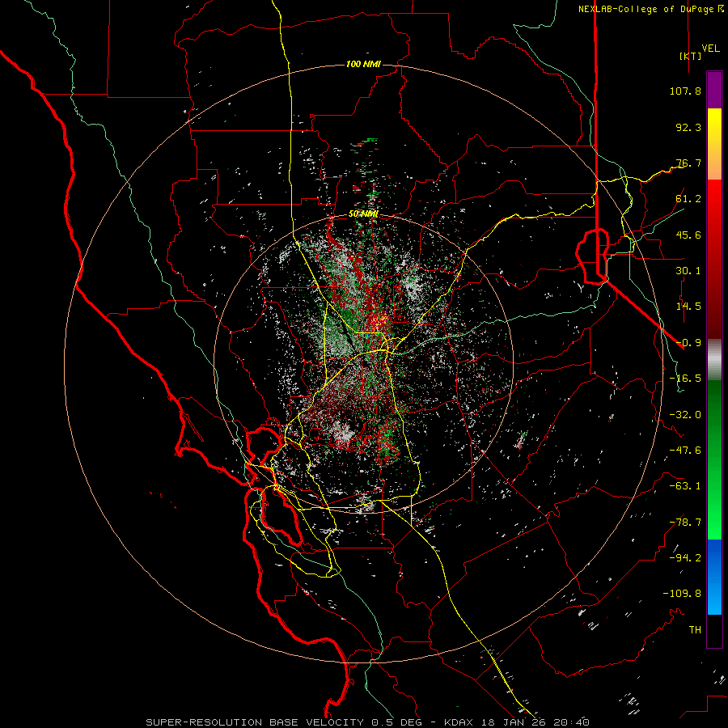Click the -0.9 legend value

click(x=688, y=343)
